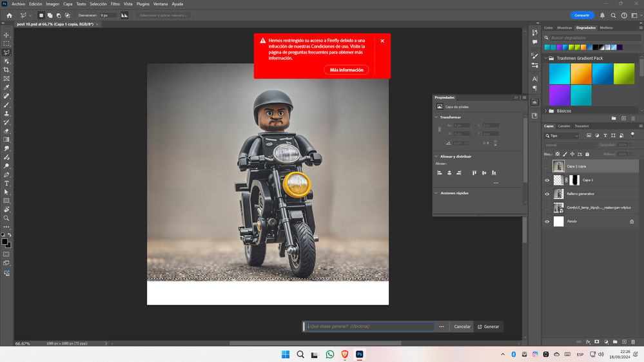The height and width of the screenshot is (362, 644).
Task: Show the Capa 1 copia layer
Action: 547,166
